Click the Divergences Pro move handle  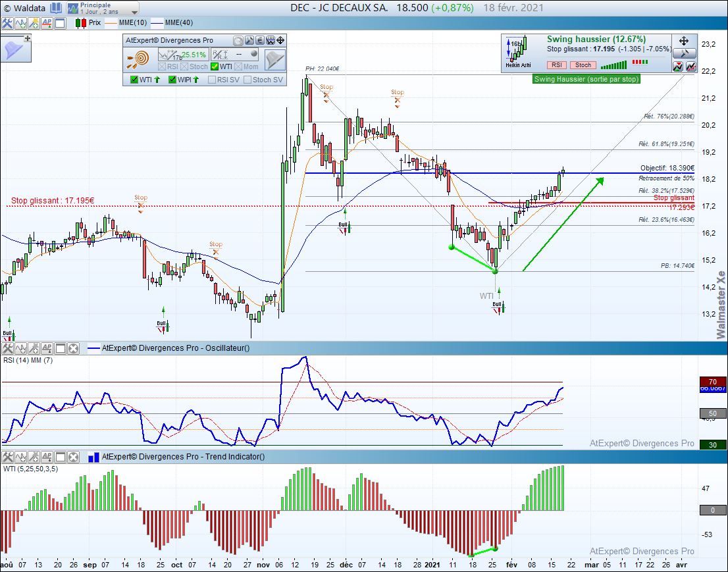(280, 40)
